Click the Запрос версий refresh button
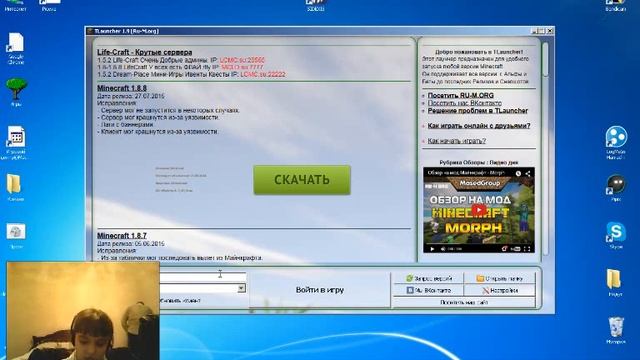 click(x=429, y=278)
